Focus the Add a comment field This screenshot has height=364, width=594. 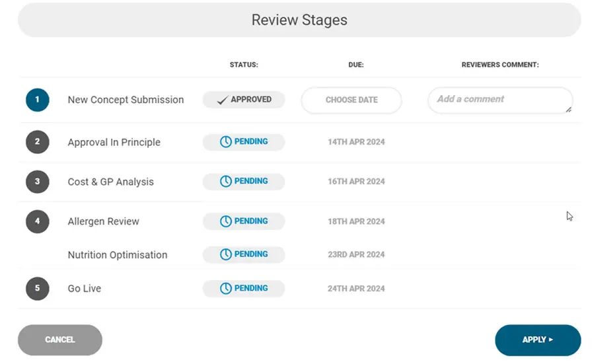pos(500,100)
